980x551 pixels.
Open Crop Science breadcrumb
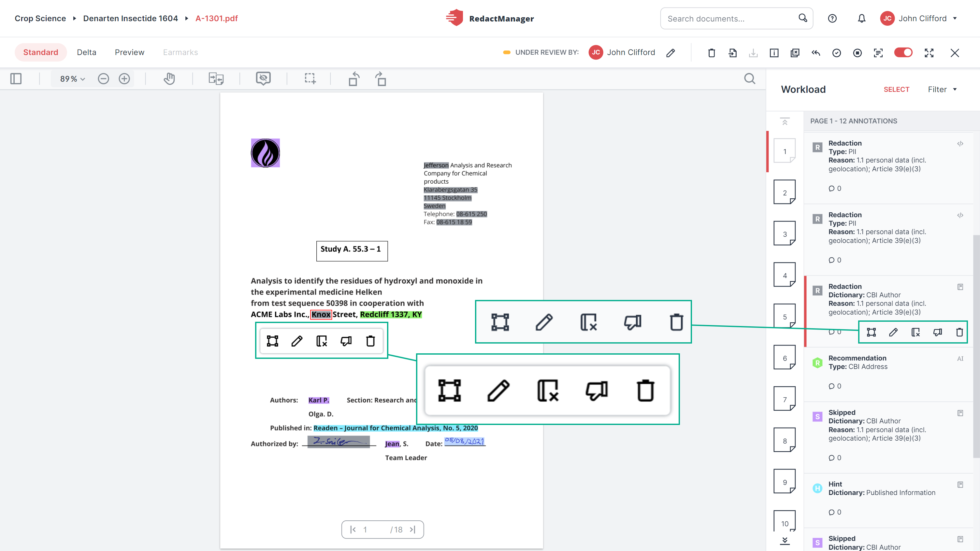coord(40,18)
